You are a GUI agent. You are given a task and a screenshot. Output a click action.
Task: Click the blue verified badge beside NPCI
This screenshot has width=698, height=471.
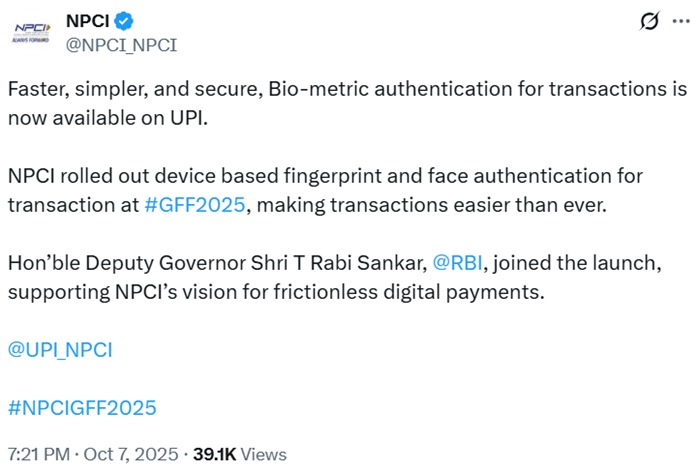point(126,21)
